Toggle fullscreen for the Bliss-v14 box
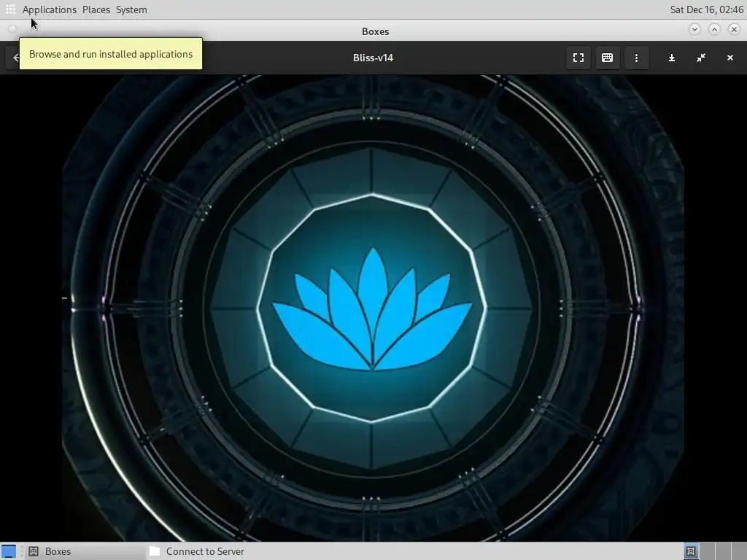The image size is (747, 560). pyautogui.click(x=578, y=58)
